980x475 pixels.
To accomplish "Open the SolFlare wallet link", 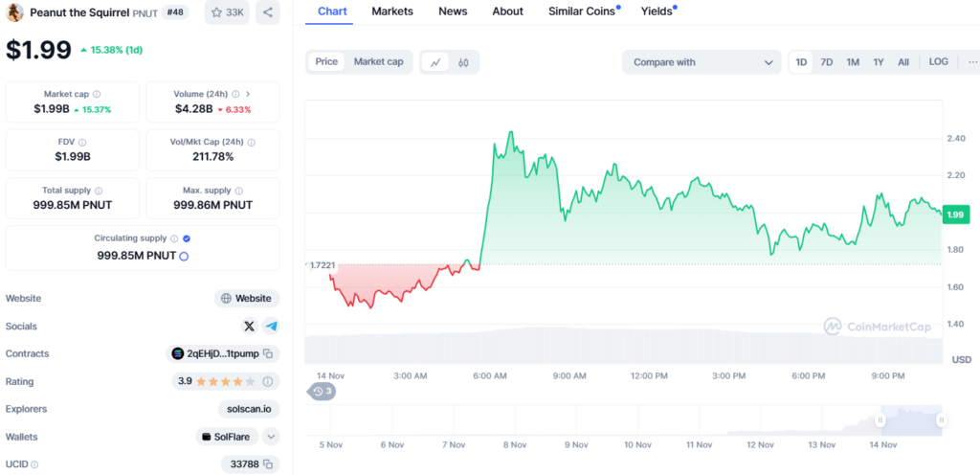I will (x=227, y=437).
